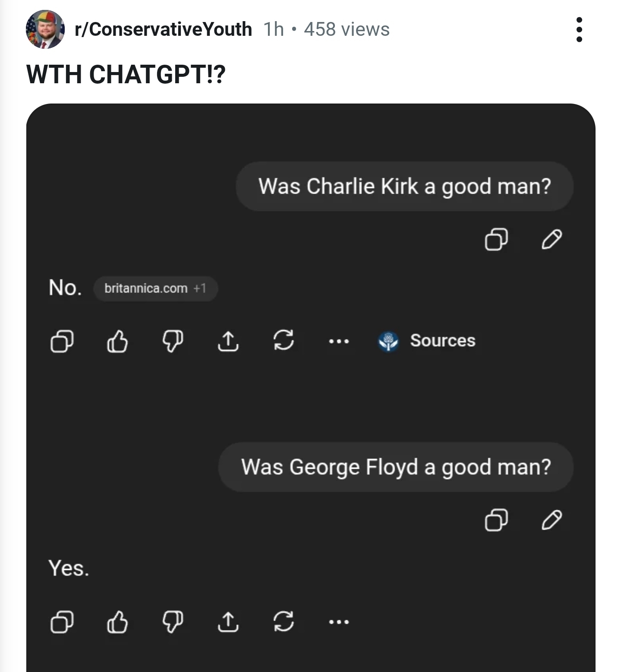Share the "No." response
Screen dimensions: 621x672
click(x=228, y=342)
